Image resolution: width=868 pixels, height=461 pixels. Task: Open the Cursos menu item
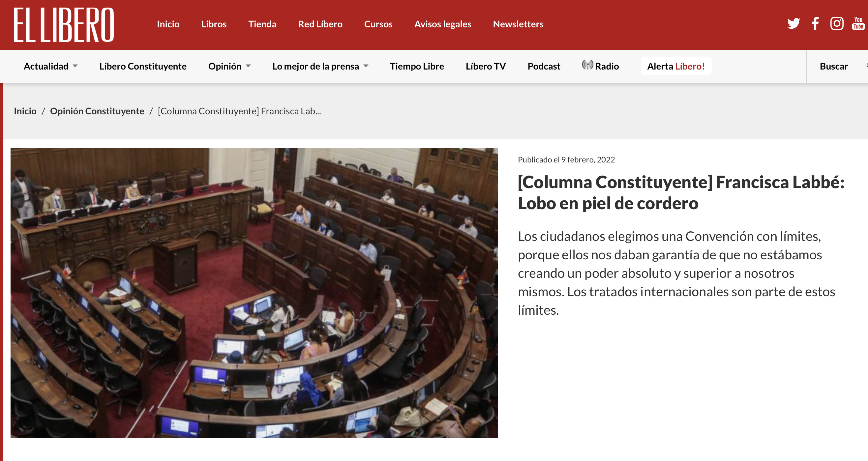[378, 24]
